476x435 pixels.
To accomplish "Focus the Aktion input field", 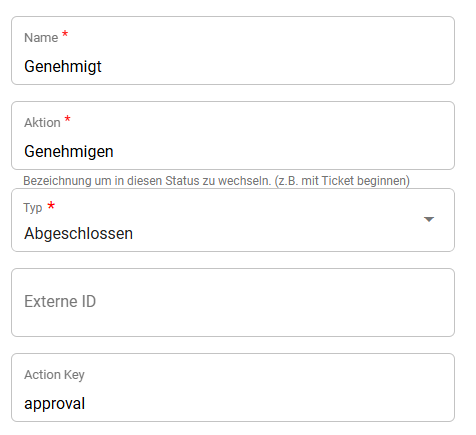I will click(233, 136).
